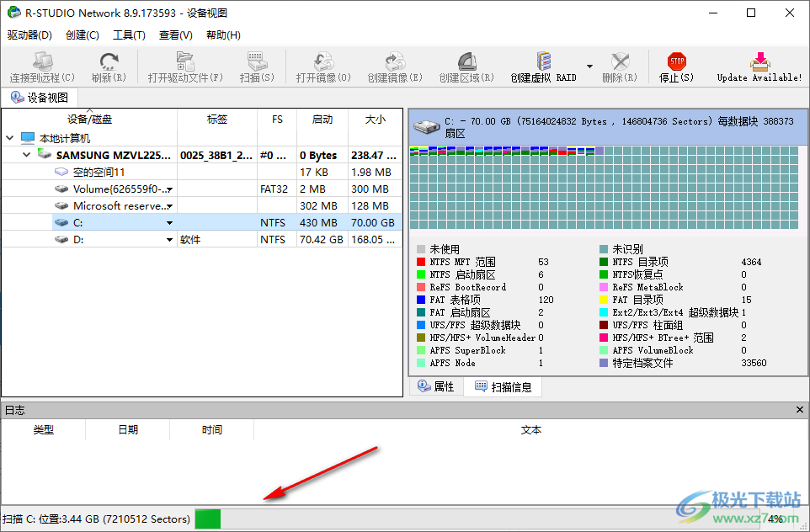Open the Virtual RAID dropdown arrow

[589, 66]
